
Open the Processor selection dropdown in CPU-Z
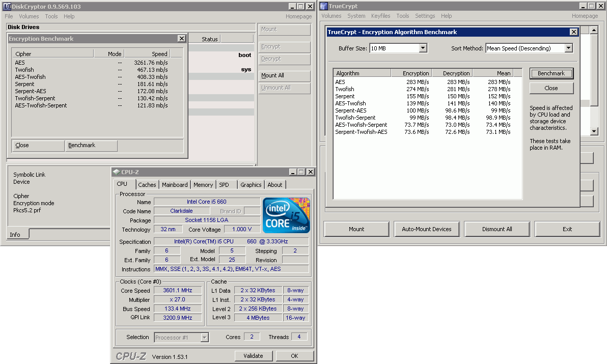(204, 337)
